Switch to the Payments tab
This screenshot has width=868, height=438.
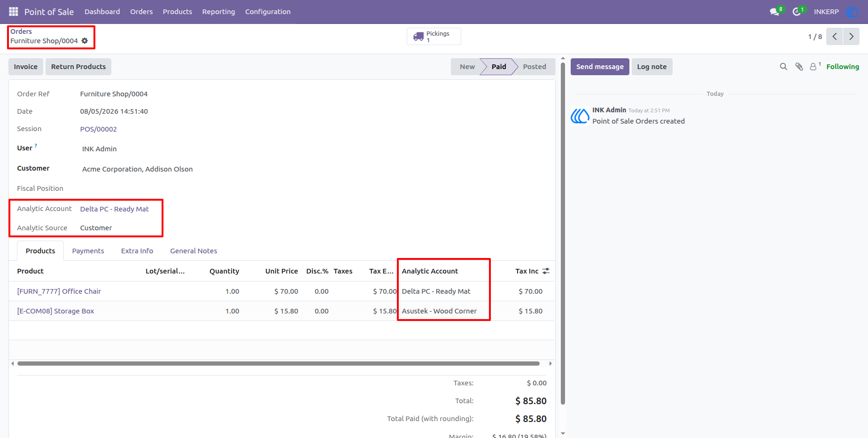pos(88,251)
